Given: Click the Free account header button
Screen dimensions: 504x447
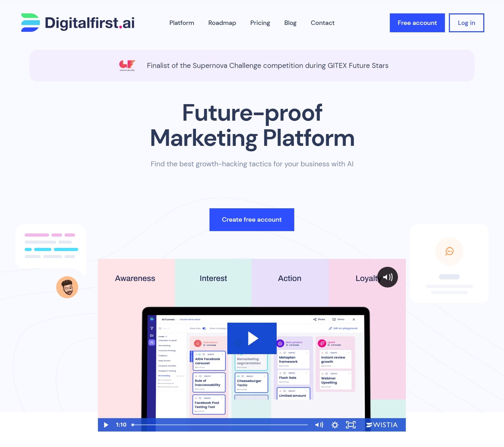Looking at the screenshot, I should tap(417, 23).
